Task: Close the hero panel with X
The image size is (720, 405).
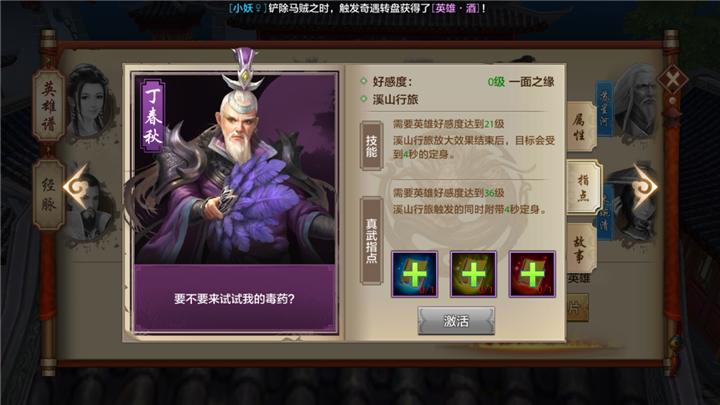Action: pos(672,80)
